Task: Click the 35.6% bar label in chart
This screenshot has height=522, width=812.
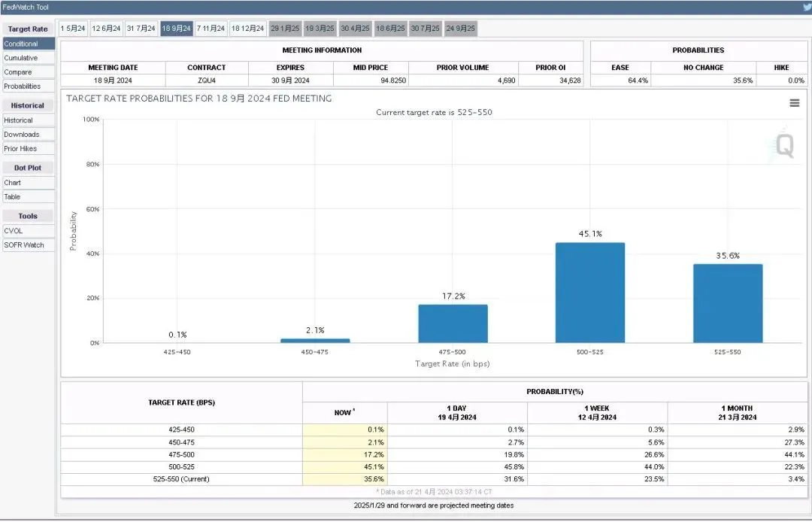Action: click(x=728, y=255)
